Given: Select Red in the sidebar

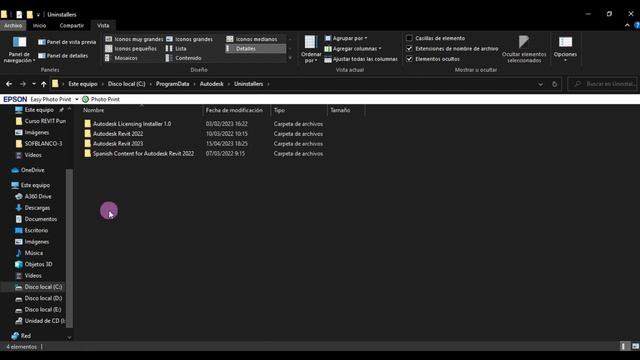Looking at the screenshot, I should point(21,336).
